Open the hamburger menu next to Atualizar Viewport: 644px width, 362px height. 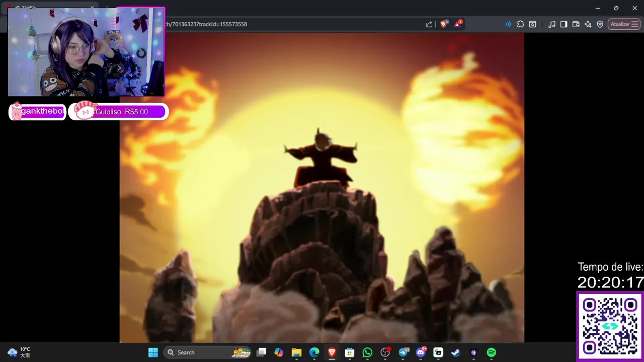coord(635,24)
